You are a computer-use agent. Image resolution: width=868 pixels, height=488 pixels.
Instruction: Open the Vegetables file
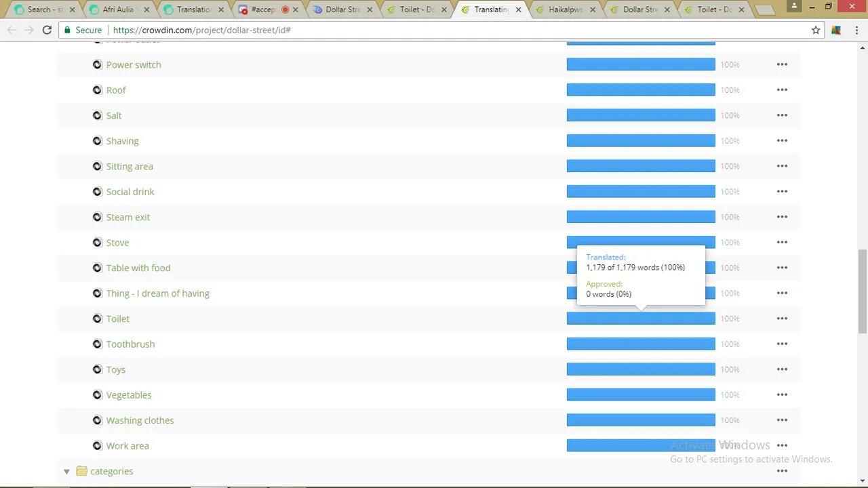coord(129,395)
